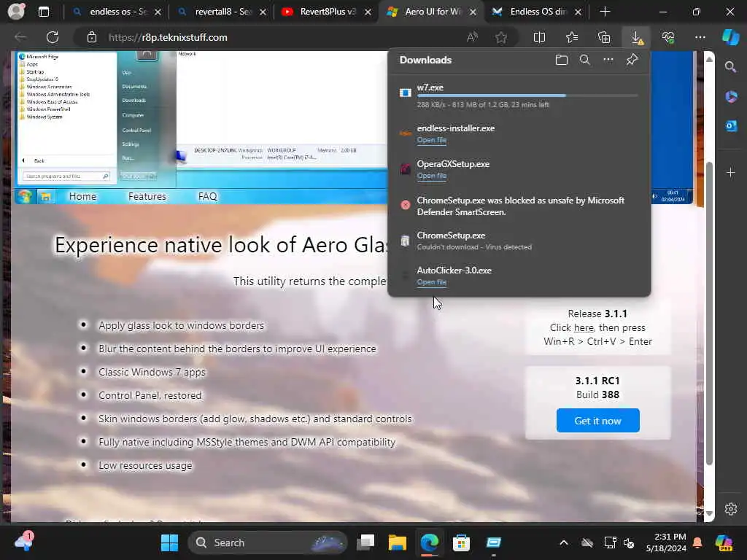Open downloads folder from Downloads panel

coord(562,60)
